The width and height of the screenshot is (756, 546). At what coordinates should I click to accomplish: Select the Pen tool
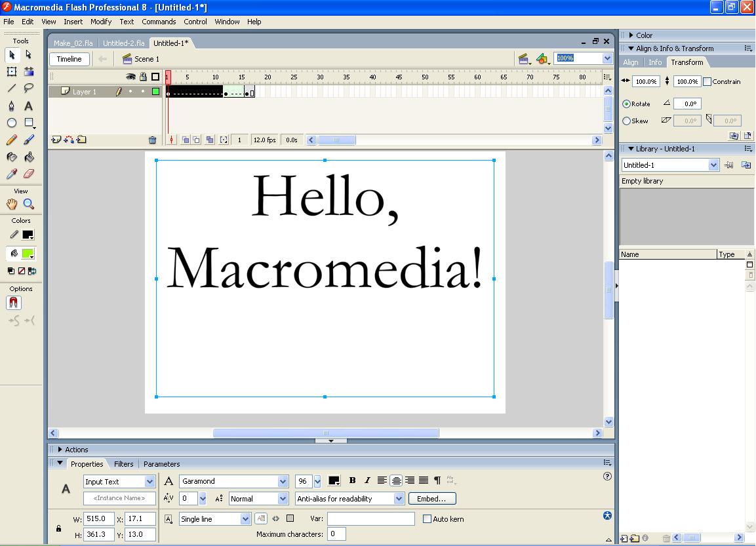[x=12, y=106]
